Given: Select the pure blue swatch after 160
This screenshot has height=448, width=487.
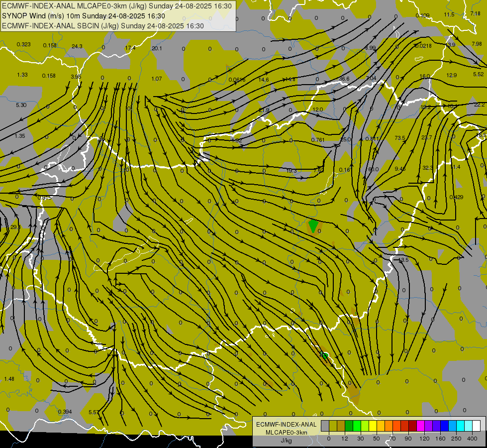Looking at the screenshot, I should (x=444, y=426).
